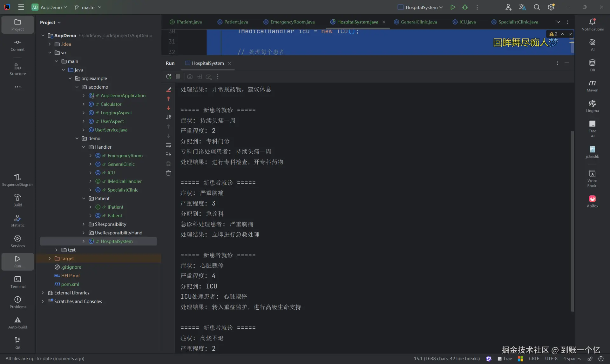Run the HospitalSystem application with green arrow
This screenshot has height=364, width=610.
pos(452,7)
